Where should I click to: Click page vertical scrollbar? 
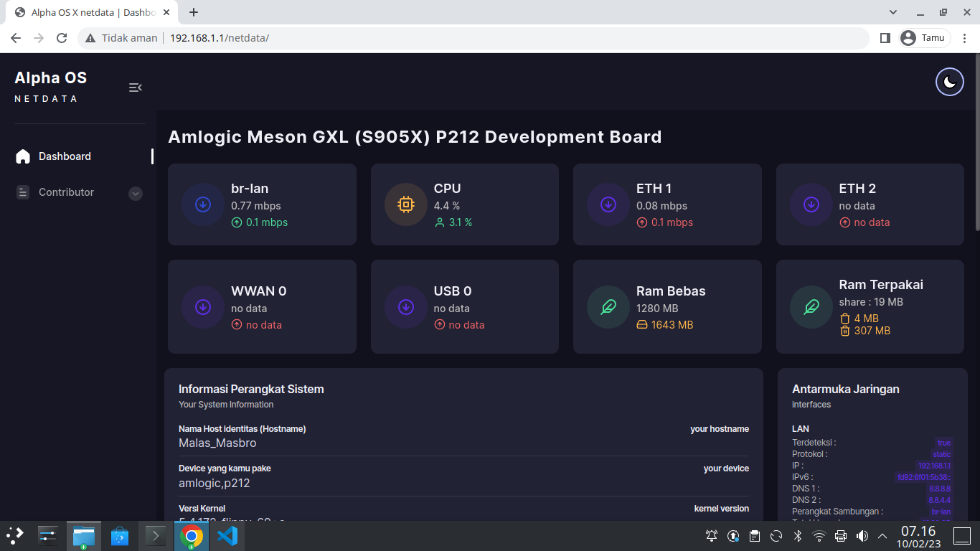tap(976, 142)
